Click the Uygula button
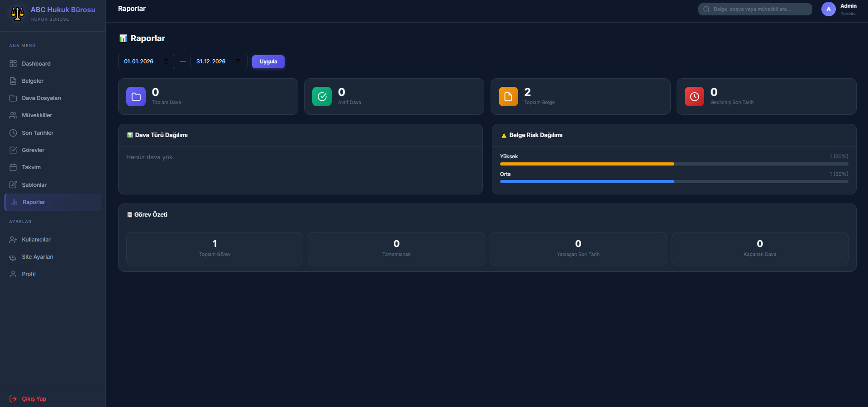The image size is (868, 407). point(268,62)
